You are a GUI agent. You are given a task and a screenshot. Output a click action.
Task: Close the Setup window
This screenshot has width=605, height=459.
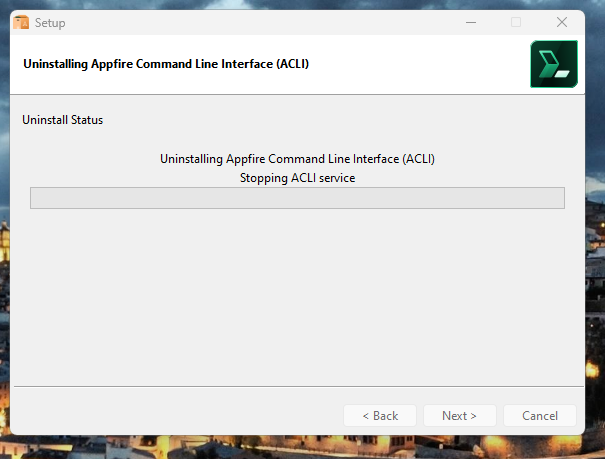pyautogui.click(x=562, y=22)
